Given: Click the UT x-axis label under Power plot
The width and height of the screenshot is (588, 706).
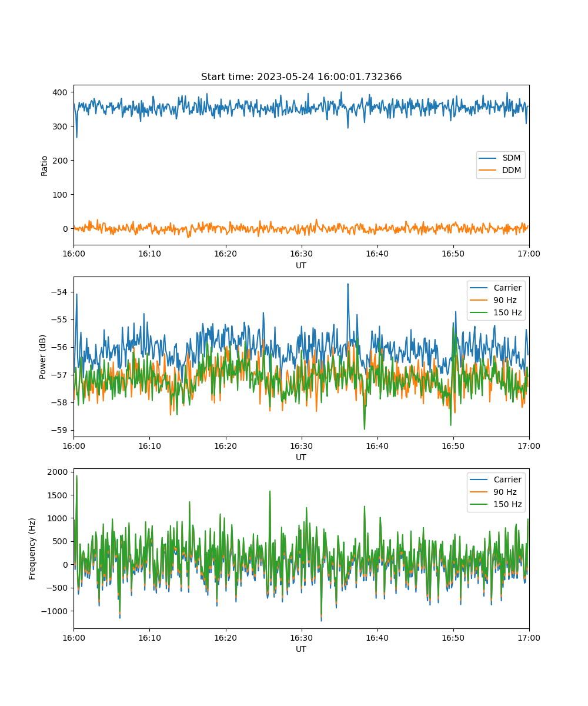Looking at the screenshot, I should pos(301,457).
